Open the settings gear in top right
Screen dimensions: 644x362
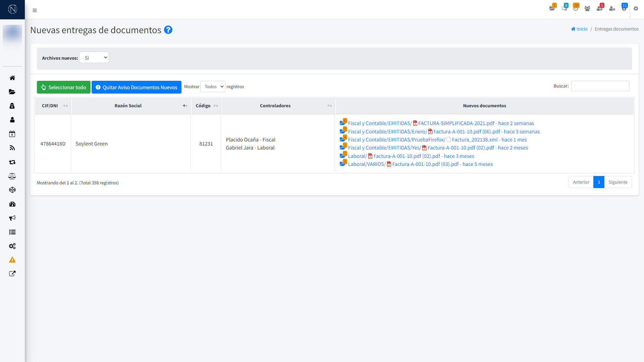click(x=636, y=8)
